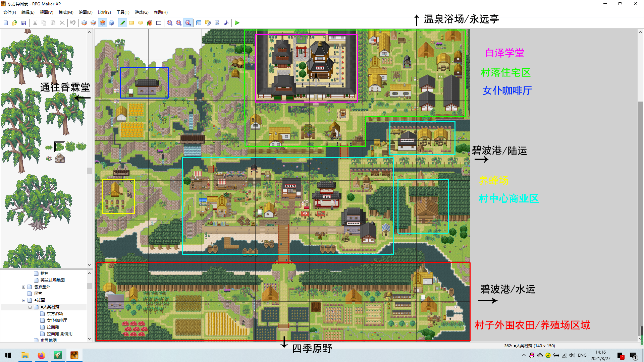644x362 pixels.
Task: Select the Ellipse drawing tool
Action: pyautogui.click(x=141, y=23)
